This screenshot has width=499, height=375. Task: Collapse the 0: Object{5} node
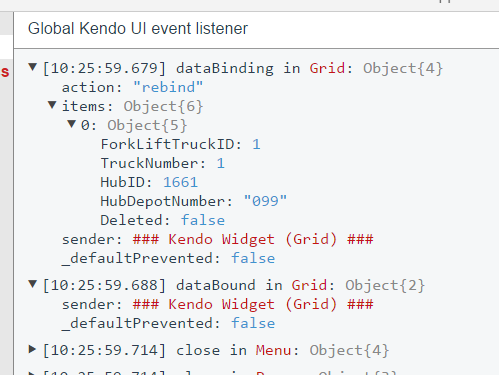71,124
